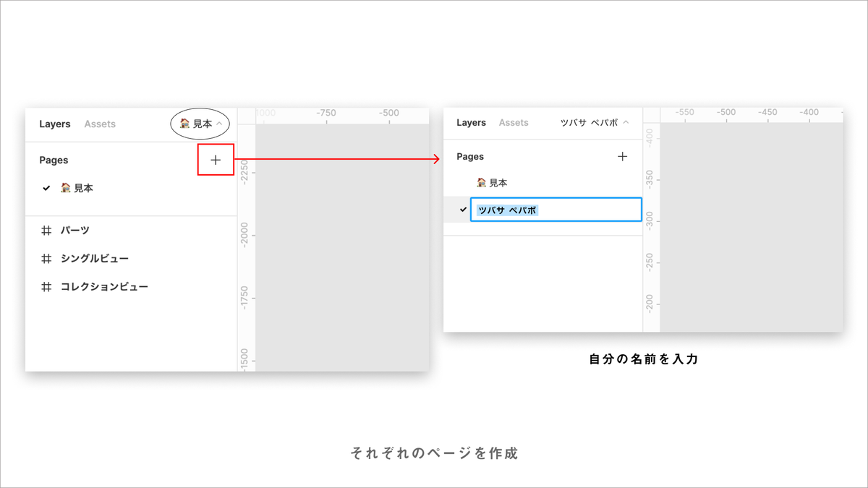Click the frame icon next to シングルビュー
The image size is (868, 488).
pyautogui.click(x=46, y=258)
